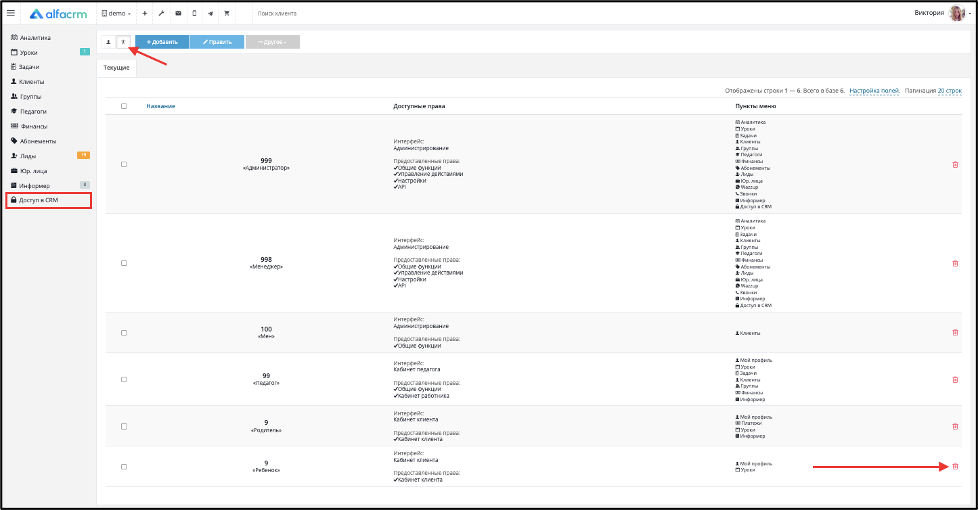Image resolution: width=979 pixels, height=510 pixels.
Task: Open the «Другое» dropdown button
Action: 273,42
